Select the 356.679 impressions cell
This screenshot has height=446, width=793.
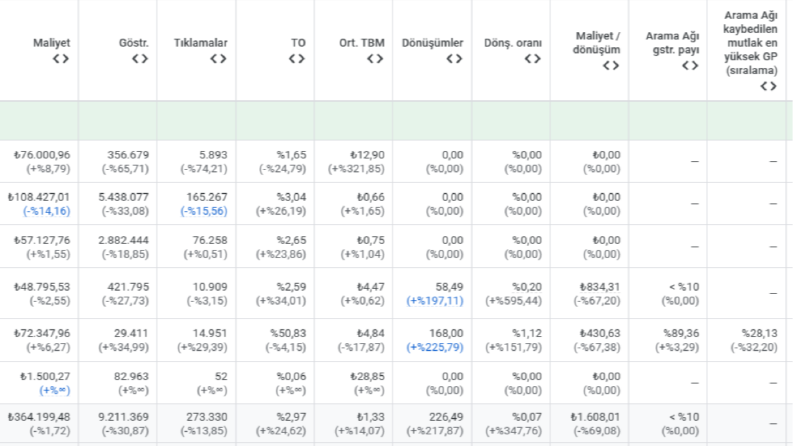128,155
